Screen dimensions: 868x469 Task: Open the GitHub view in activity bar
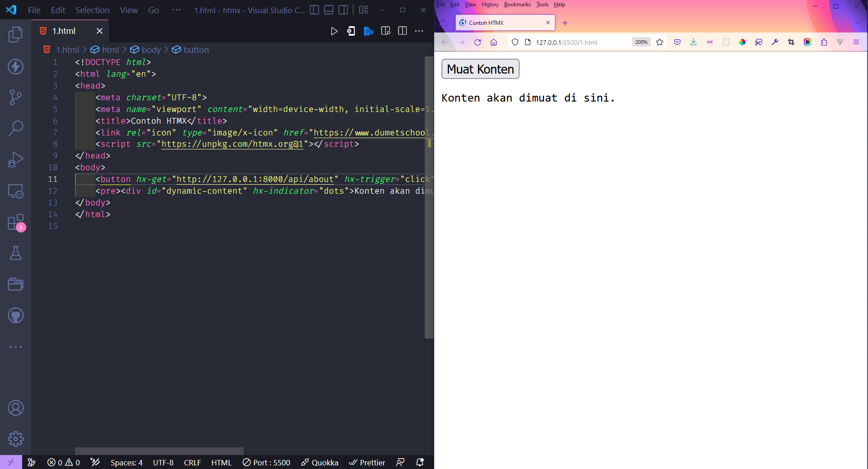coord(15,316)
